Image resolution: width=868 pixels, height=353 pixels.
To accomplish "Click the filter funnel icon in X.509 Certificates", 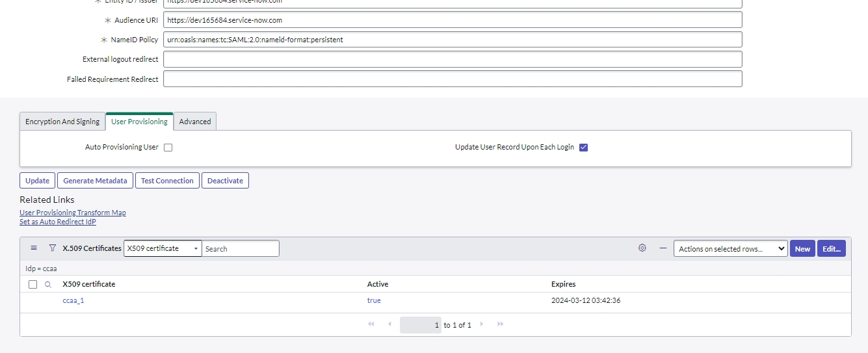I will coord(52,248).
